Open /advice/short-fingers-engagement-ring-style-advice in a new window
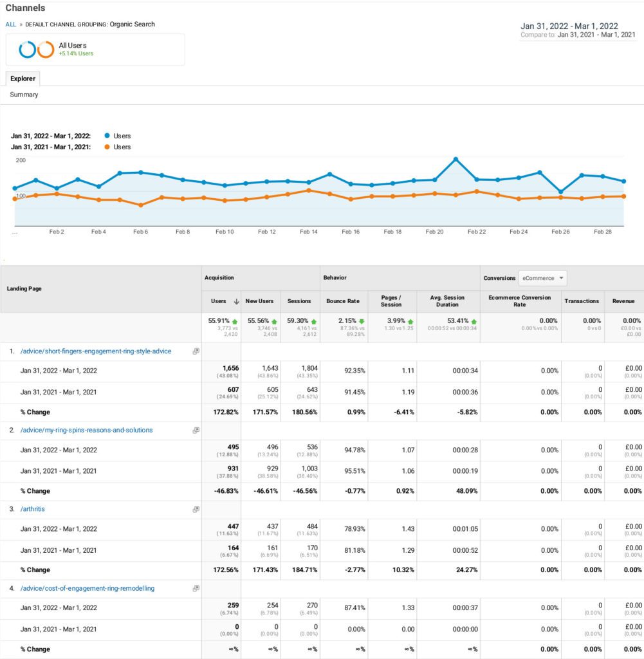644x659 pixels. (197, 351)
